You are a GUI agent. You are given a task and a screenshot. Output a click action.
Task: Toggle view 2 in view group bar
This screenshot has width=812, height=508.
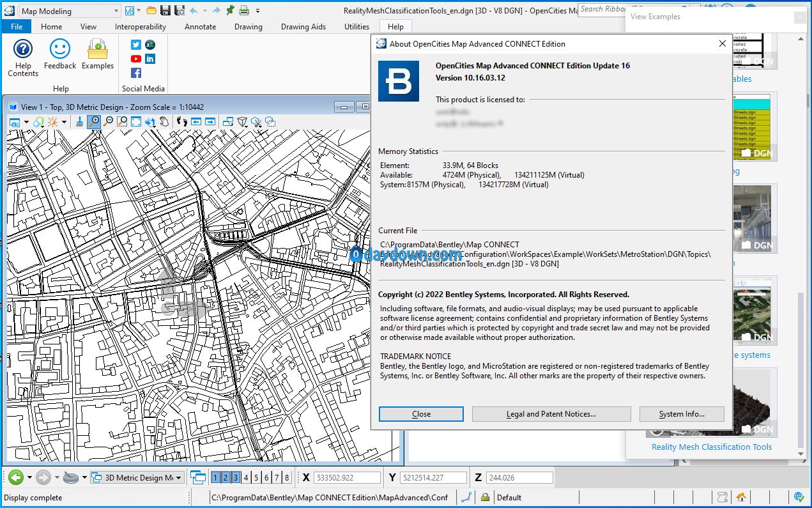point(226,477)
